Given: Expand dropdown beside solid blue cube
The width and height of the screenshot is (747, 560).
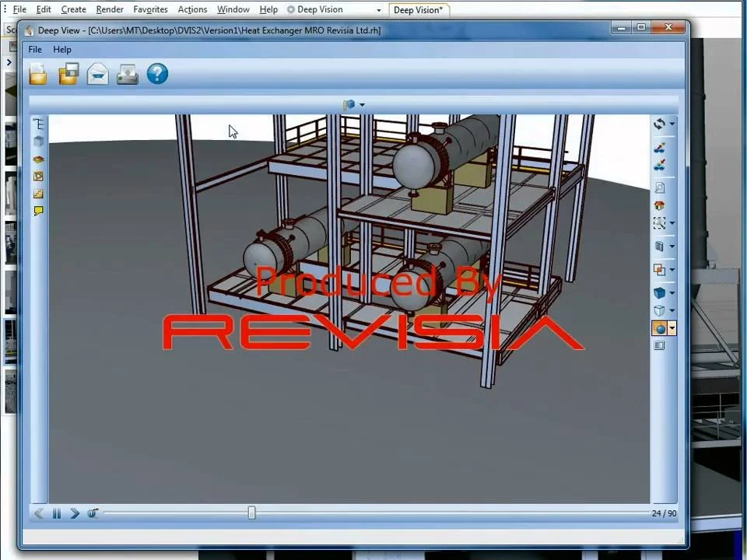Looking at the screenshot, I should (x=672, y=293).
